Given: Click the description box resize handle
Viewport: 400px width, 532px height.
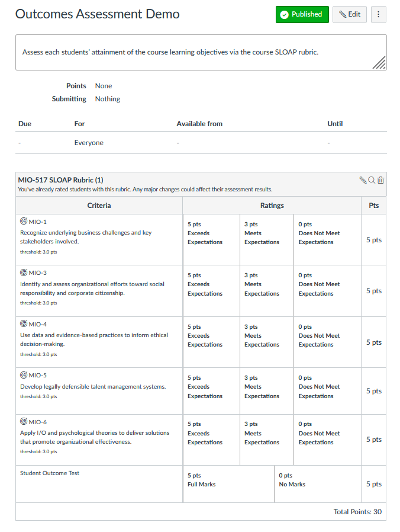Looking at the screenshot, I should pyautogui.click(x=379, y=62).
